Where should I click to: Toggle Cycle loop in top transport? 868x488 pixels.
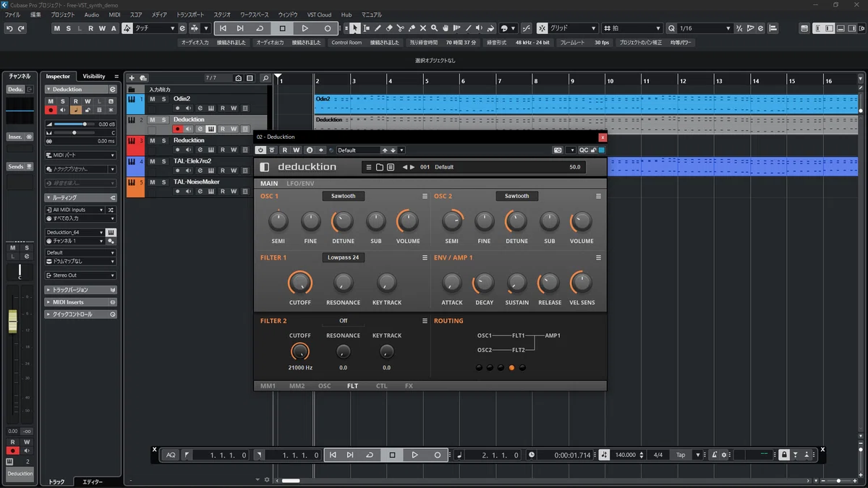[260, 28]
